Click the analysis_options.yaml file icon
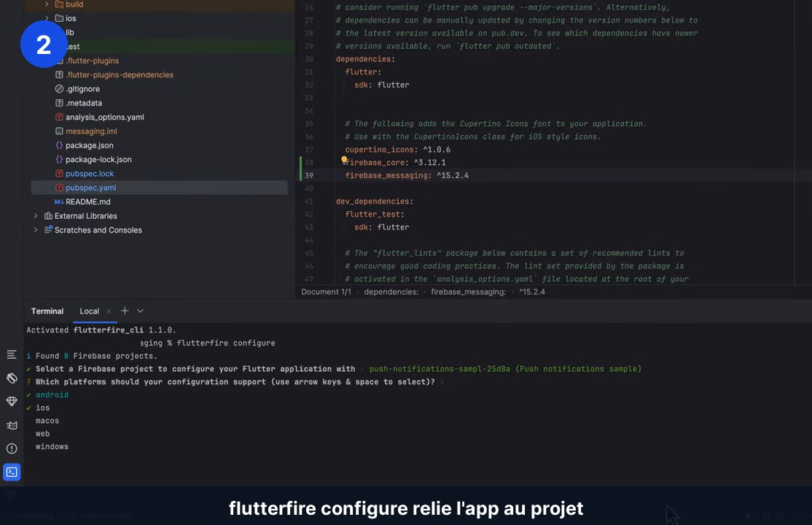Screen dimensions: 812x525 pyautogui.click(x=59, y=117)
